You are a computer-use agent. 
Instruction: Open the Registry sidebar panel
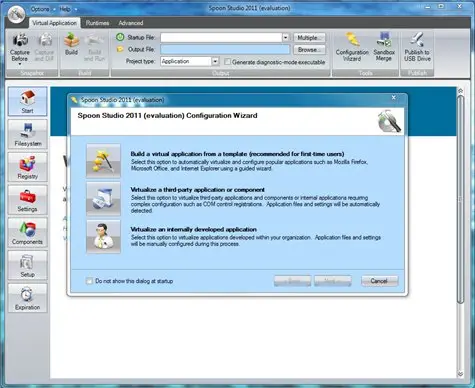(28, 167)
